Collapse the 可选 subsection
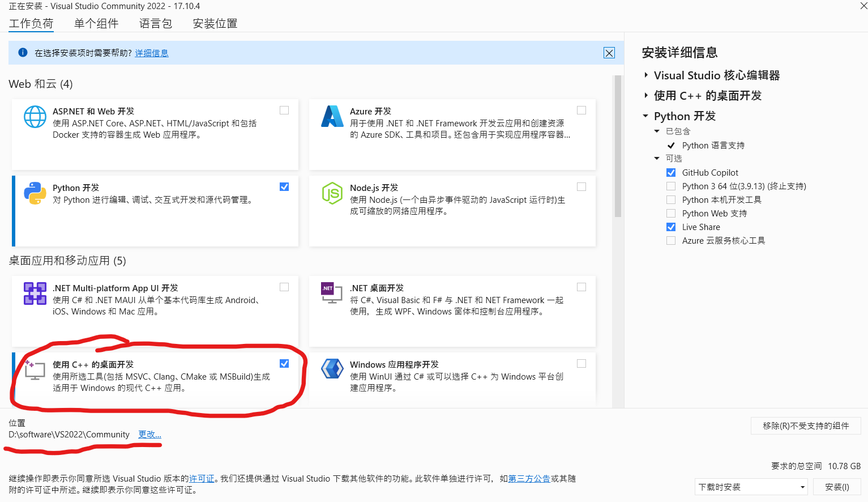Image resolution: width=868 pixels, height=502 pixels. click(x=657, y=159)
